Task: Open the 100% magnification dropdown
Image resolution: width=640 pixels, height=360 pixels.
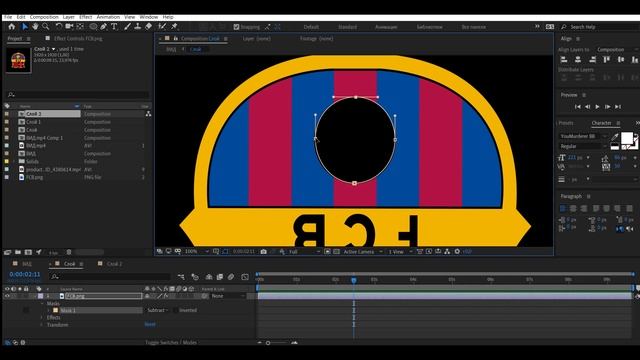Action: pyautogui.click(x=197, y=251)
